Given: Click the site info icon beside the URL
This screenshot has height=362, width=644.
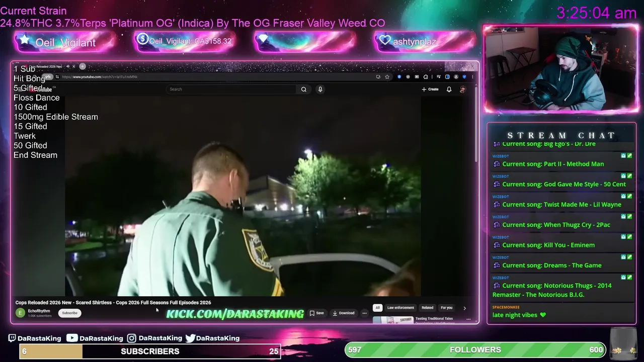Looking at the screenshot, I should click(x=57, y=77).
